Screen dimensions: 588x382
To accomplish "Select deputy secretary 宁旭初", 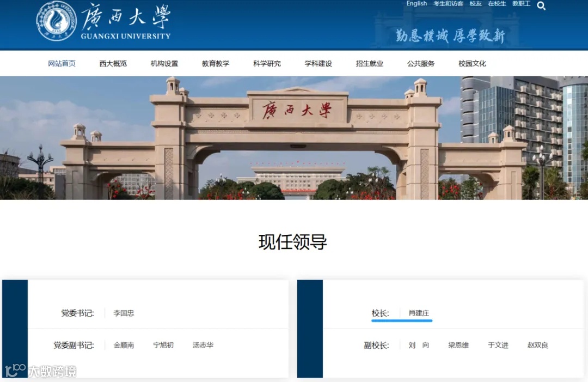I will (x=163, y=345).
